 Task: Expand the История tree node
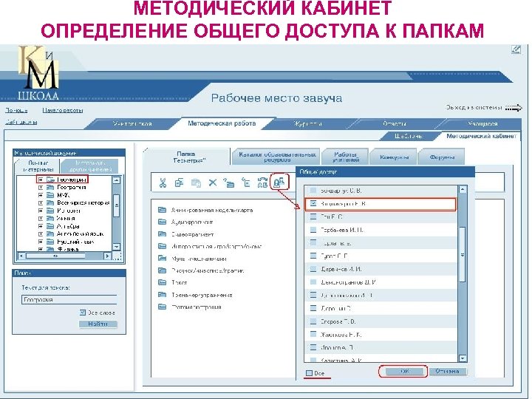(x=41, y=211)
